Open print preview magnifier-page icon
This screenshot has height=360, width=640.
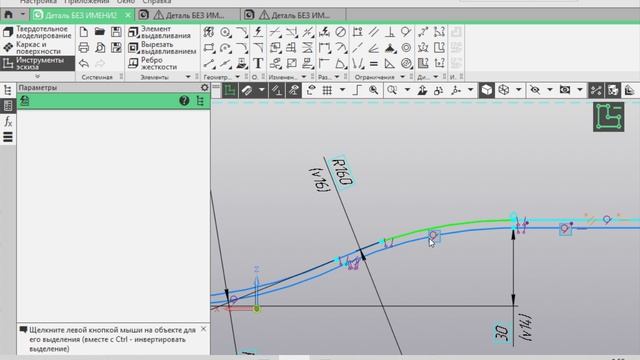100,48
